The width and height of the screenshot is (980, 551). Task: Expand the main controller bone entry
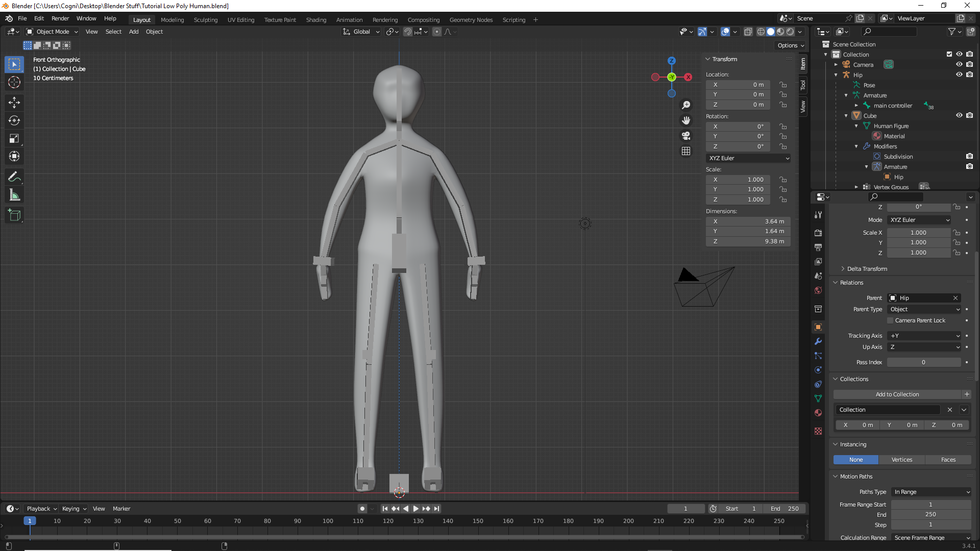click(857, 106)
